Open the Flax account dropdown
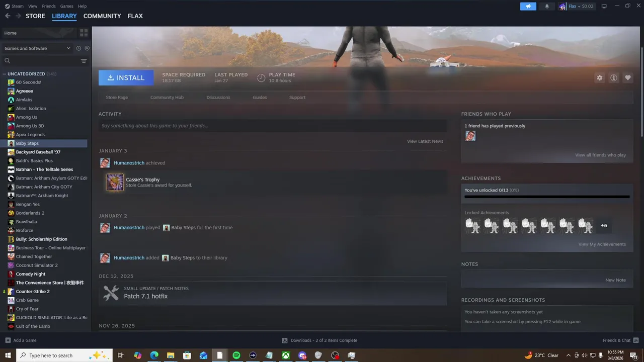This screenshot has width=644, height=362. coord(577,6)
